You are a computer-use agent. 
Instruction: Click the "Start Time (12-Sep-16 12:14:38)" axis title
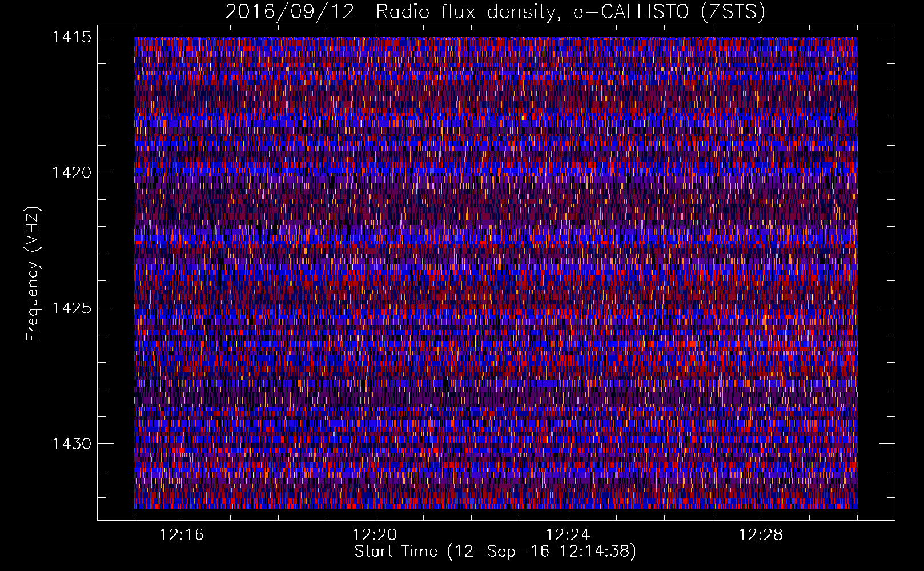click(x=495, y=552)
